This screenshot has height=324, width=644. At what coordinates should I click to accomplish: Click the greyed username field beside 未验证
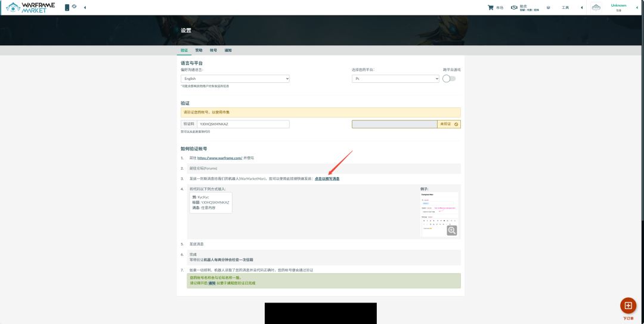point(394,124)
